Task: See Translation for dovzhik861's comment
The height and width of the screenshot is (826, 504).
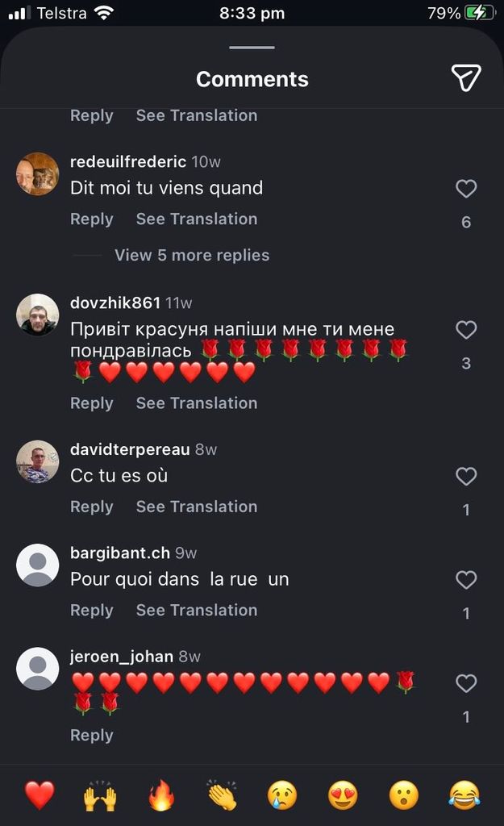Action: pyautogui.click(x=197, y=403)
